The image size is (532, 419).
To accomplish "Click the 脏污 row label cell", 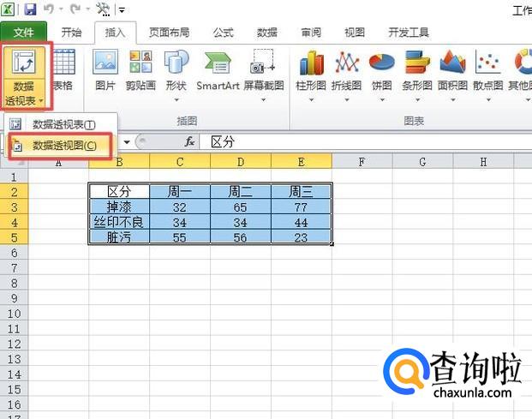I will click(x=119, y=237).
